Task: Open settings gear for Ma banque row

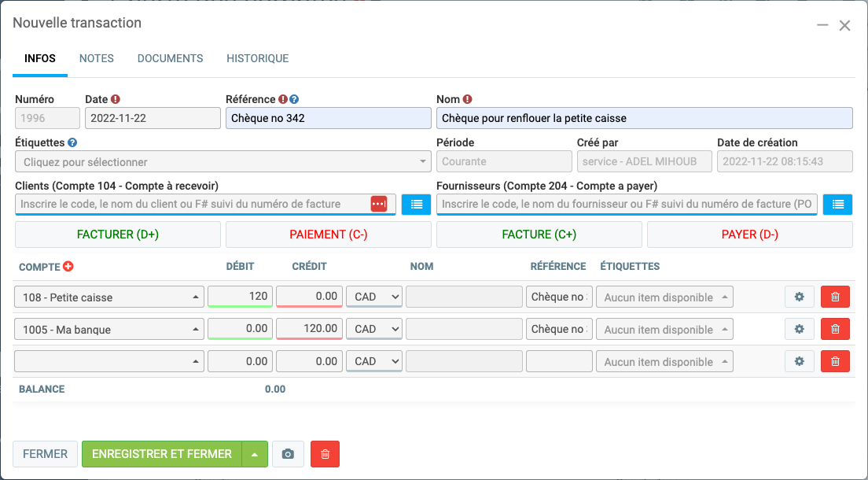Action: pyautogui.click(x=800, y=329)
